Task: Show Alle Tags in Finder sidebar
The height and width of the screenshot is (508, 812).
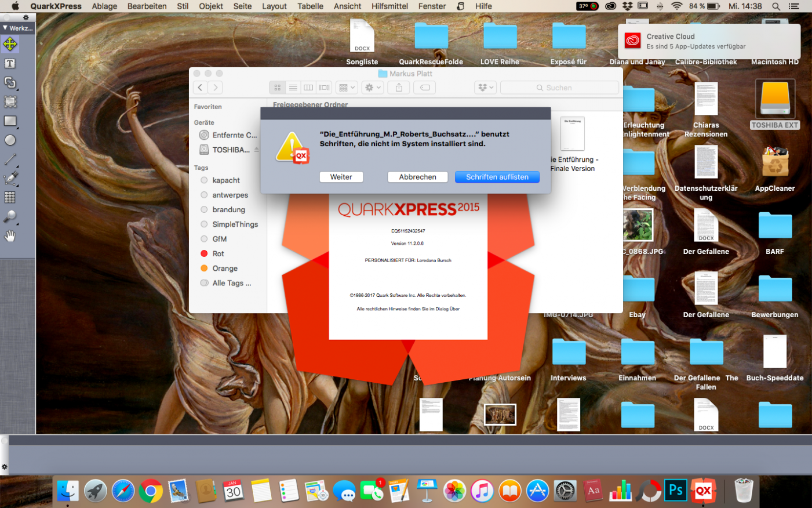Action: tap(226, 283)
